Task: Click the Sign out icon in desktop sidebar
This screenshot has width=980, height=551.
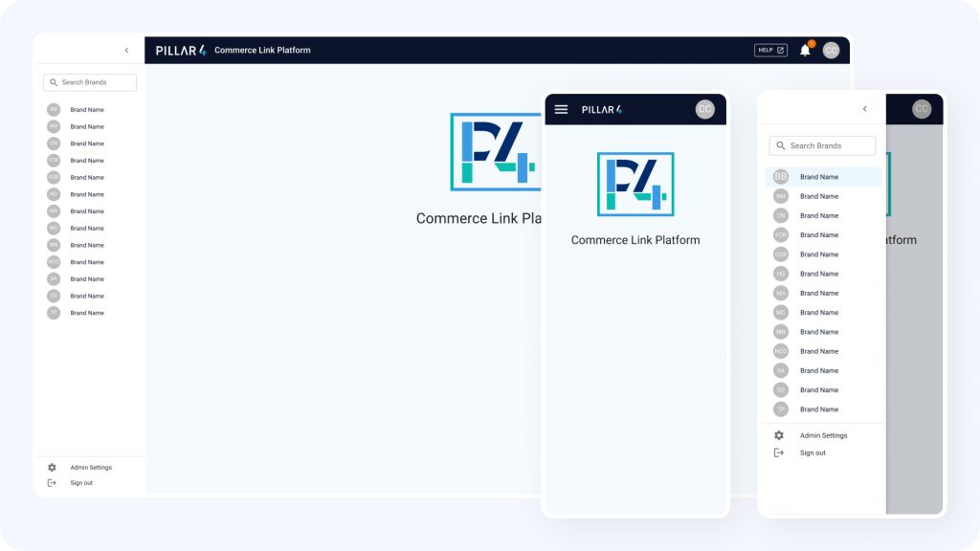Action: (x=52, y=483)
